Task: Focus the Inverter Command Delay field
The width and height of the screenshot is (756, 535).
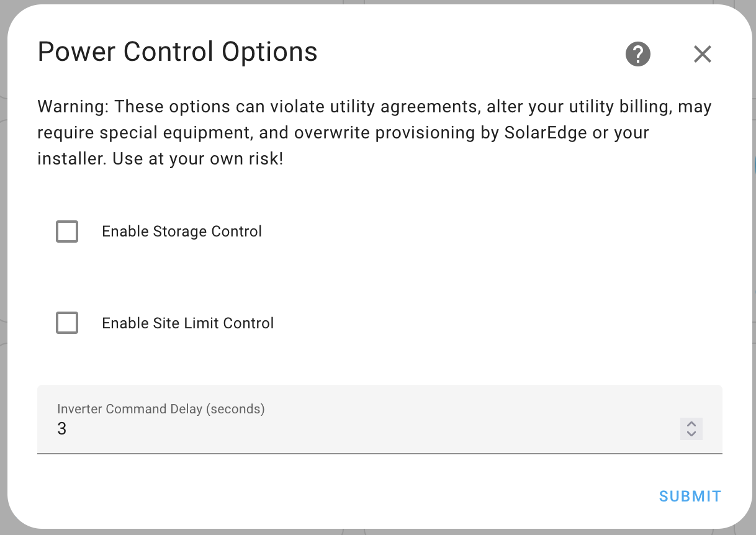Action: point(380,420)
